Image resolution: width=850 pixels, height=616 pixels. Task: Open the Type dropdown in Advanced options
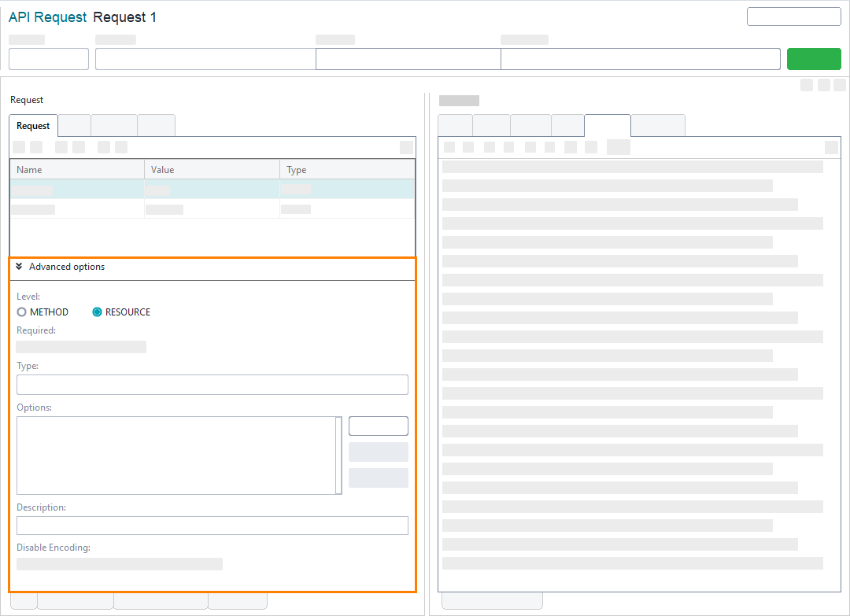(x=213, y=384)
